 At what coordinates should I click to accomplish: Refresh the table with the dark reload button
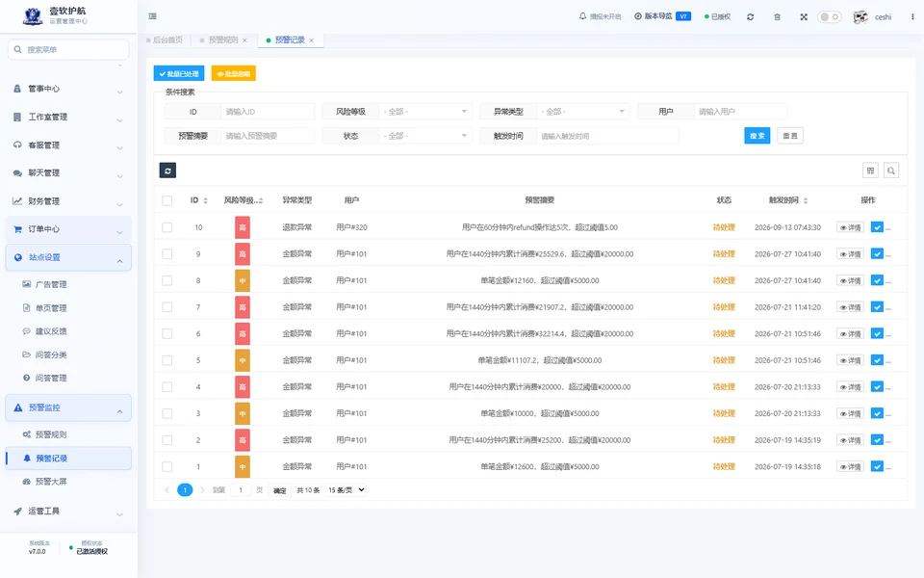tap(167, 171)
